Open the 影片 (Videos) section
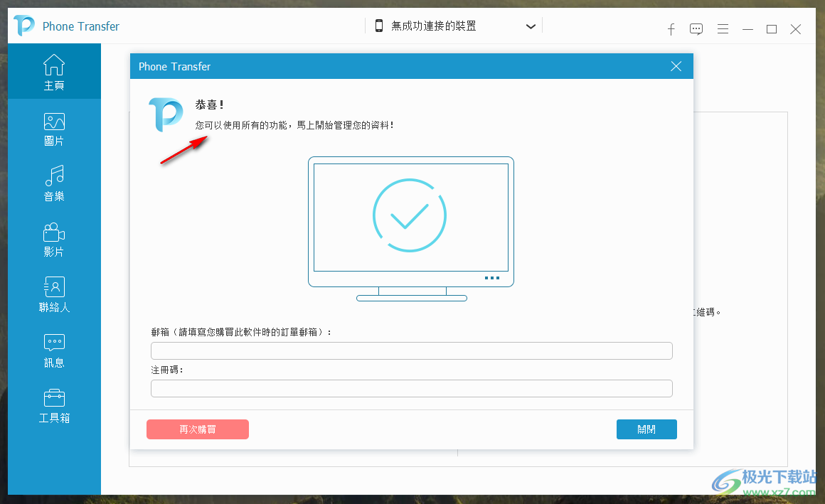This screenshot has width=825, height=504. point(54,239)
